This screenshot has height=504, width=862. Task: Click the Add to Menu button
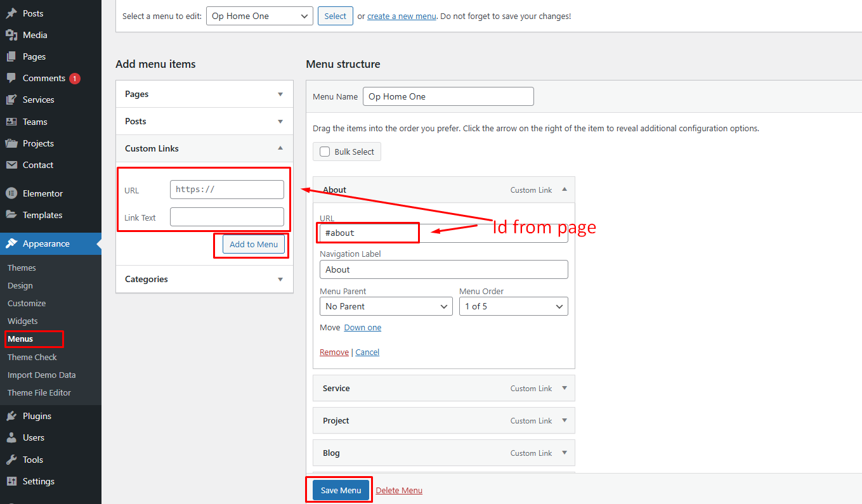[x=254, y=244]
